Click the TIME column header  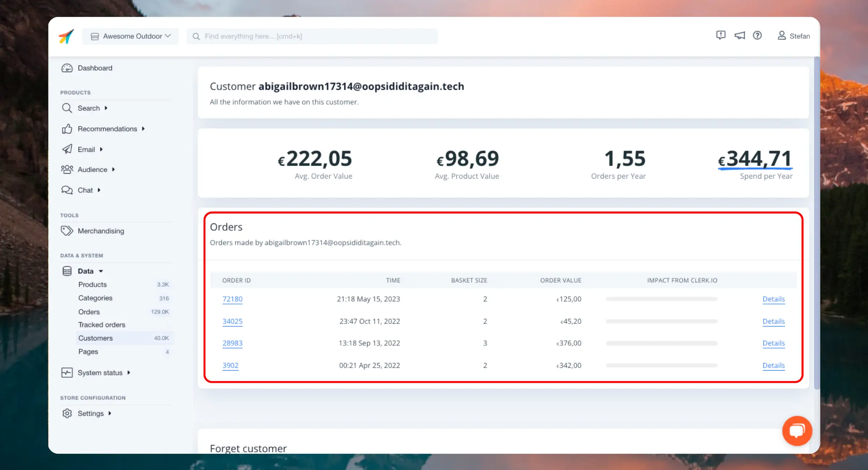[x=393, y=280]
